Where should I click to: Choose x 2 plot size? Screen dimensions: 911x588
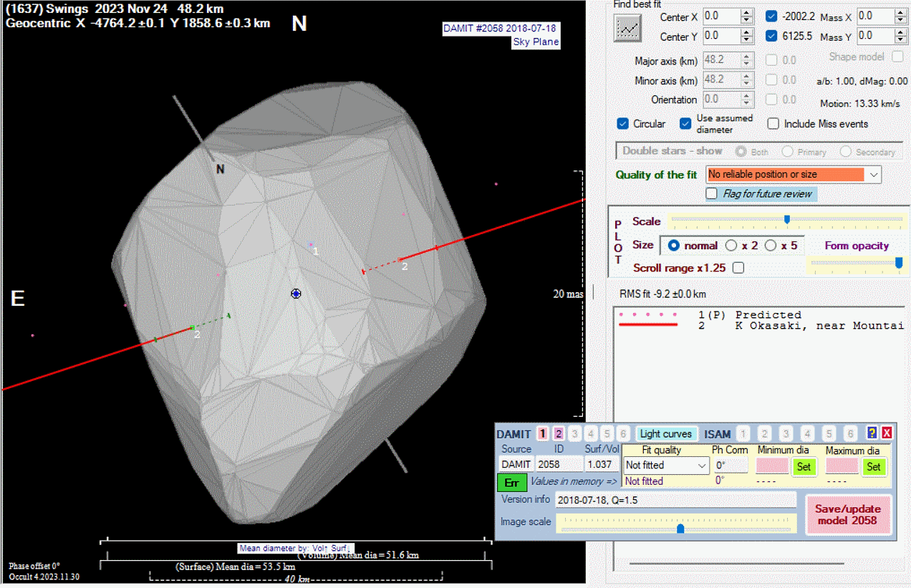(731, 245)
